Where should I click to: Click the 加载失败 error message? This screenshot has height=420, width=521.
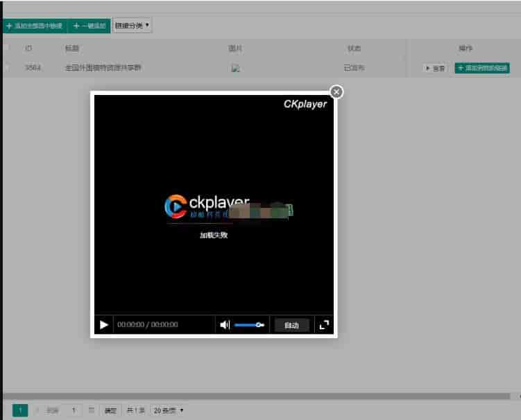coord(214,235)
